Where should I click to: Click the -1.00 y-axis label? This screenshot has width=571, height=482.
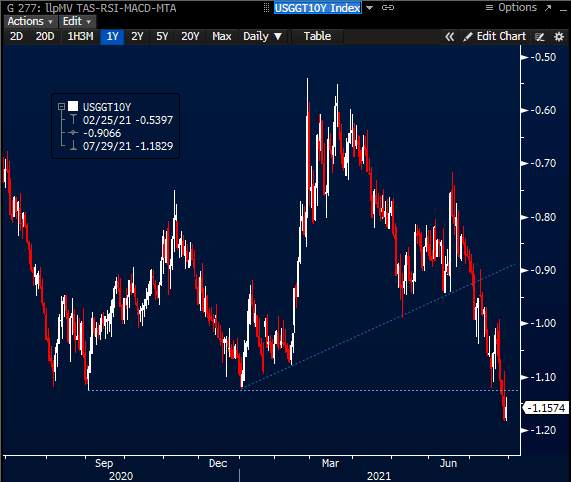pos(544,323)
